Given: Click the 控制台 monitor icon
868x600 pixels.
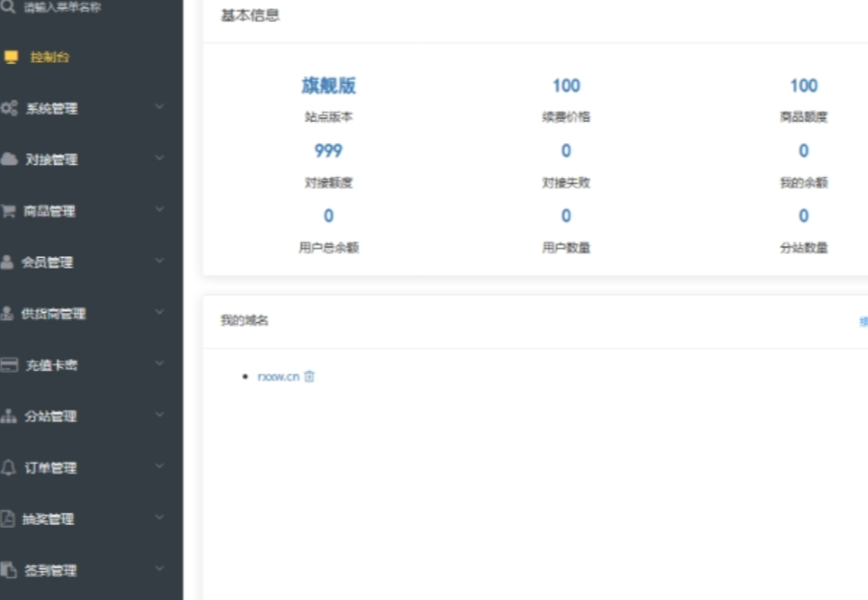Looking at the screenshot, I should tap(11, 57).
